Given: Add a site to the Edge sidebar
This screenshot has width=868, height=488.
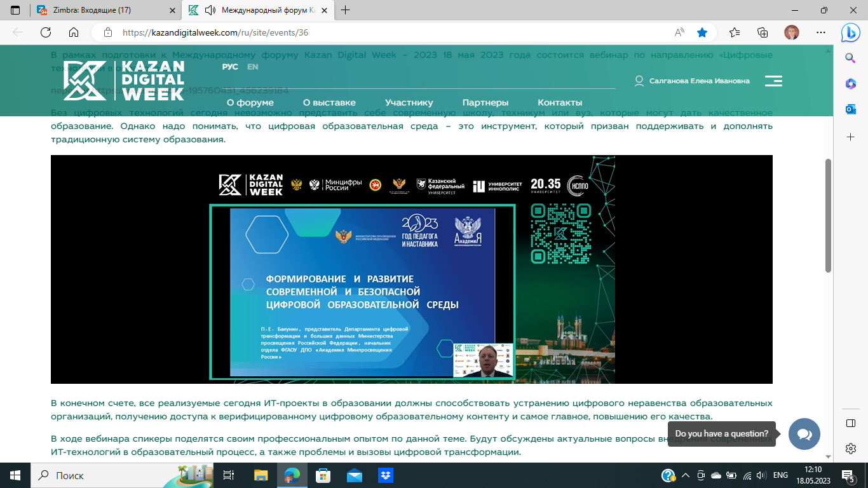Looking at the screenshot, I should [851, 137].
